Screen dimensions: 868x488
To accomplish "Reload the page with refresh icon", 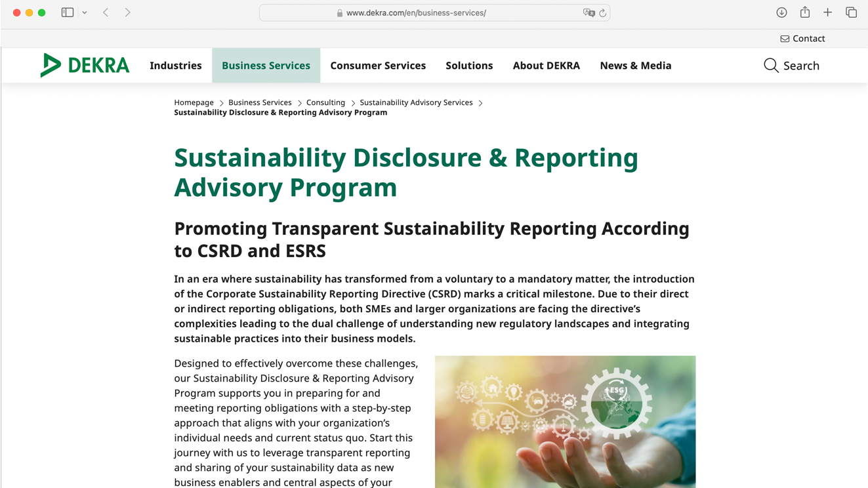I will [x=602, y=12].
